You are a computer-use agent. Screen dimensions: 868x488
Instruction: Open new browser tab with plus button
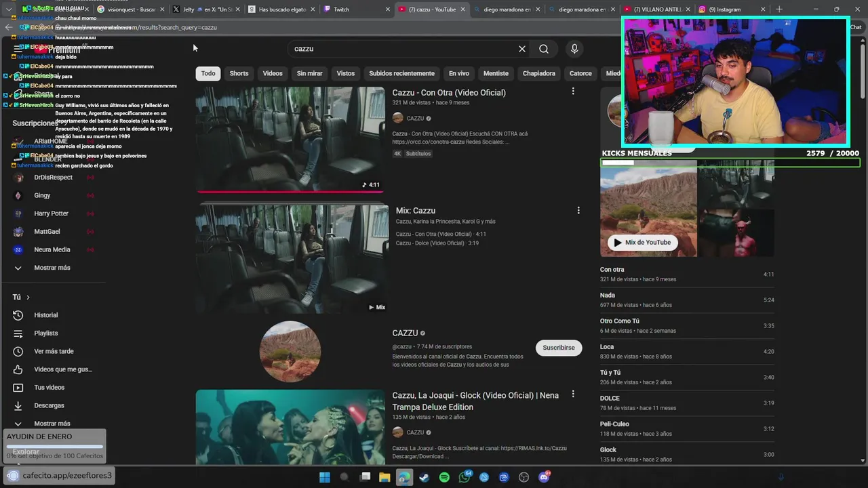pyautogui.click(x=778, y=9)
